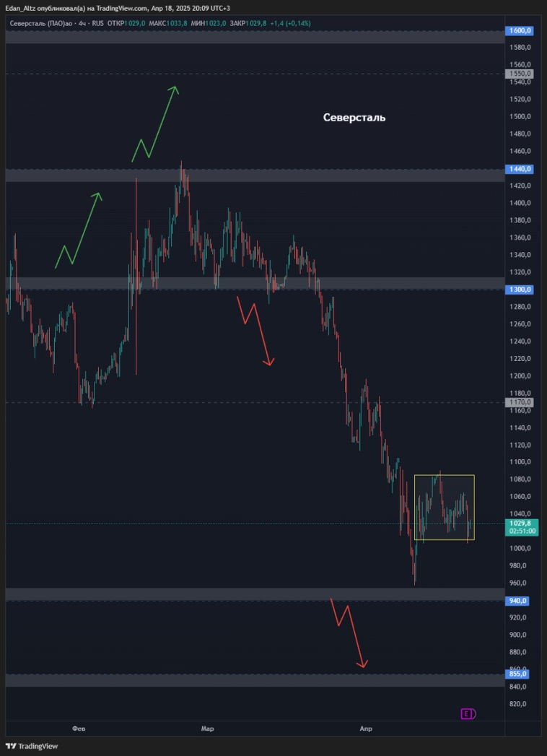Select the white Северсталь chart title text
The height and width of the screenshot is (756, 547).
(x=354, y=118)
